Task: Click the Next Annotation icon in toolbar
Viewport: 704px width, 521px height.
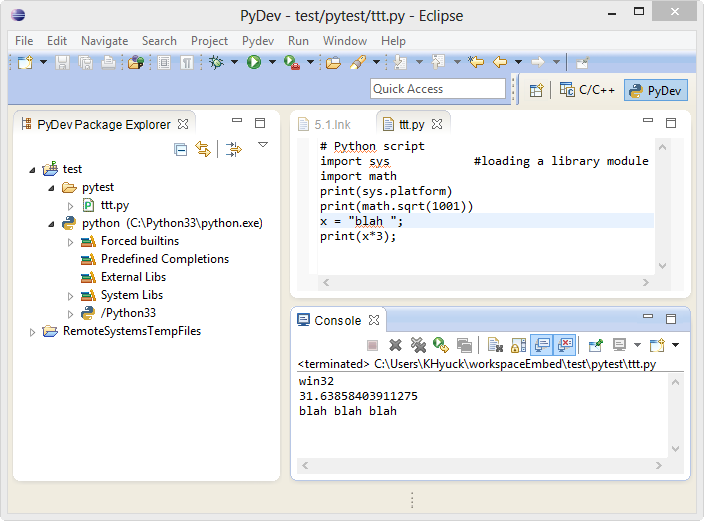Action: 400,62
